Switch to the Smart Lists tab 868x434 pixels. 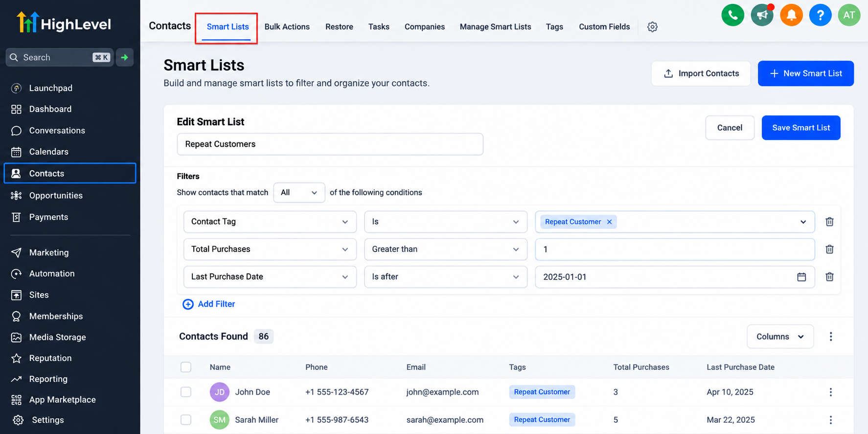coord(228,27)
